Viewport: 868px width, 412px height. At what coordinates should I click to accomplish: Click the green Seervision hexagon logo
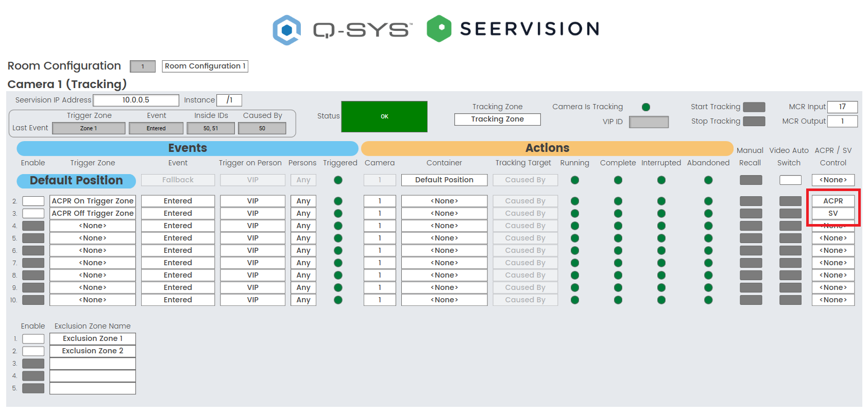439,28
